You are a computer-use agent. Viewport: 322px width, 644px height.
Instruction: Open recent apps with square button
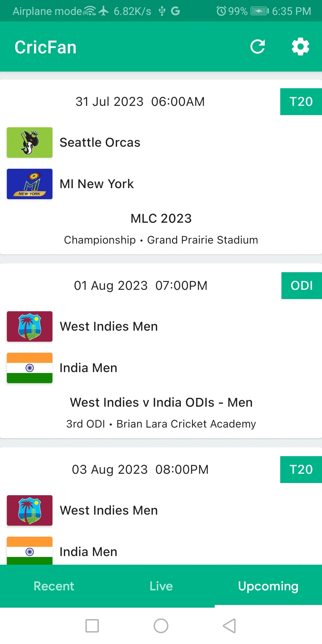tap(92, 626)
